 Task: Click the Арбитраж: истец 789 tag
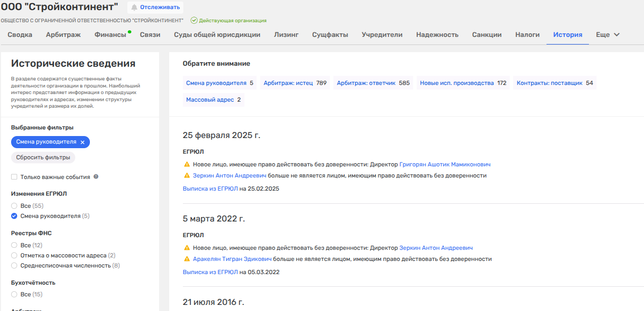(295, 83)
